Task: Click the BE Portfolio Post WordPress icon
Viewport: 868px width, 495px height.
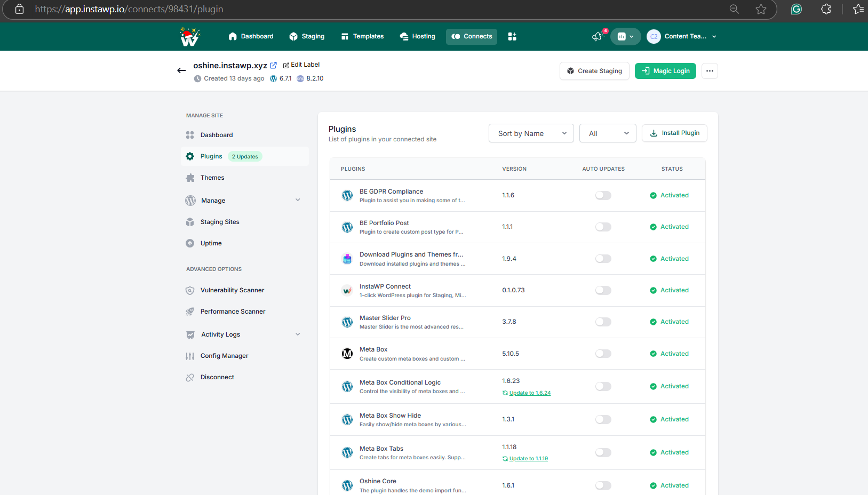Action: [x=347, y=227]
